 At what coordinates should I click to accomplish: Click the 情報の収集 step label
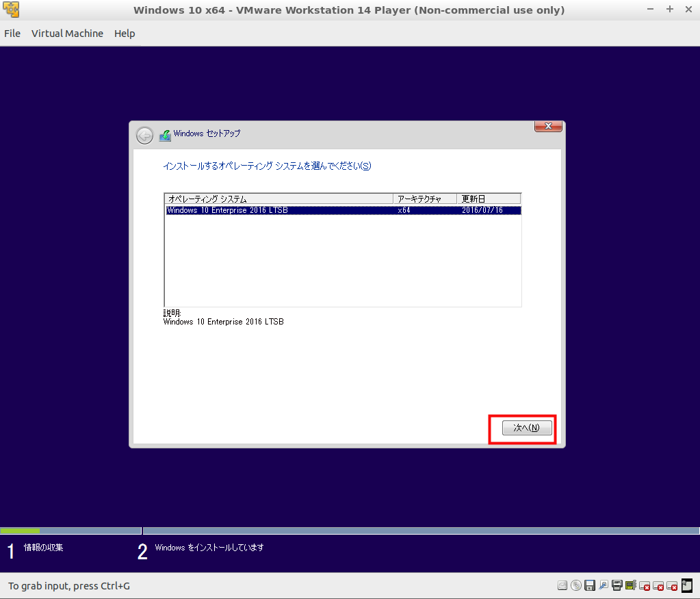tap(43, 548)
